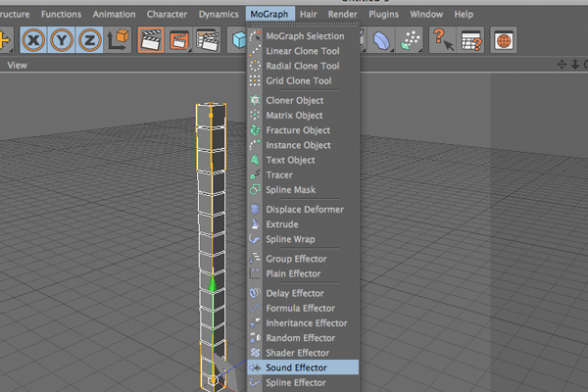Open the Hair menu
This screenshot has height=392, width=588.
(x=309, y=15)
